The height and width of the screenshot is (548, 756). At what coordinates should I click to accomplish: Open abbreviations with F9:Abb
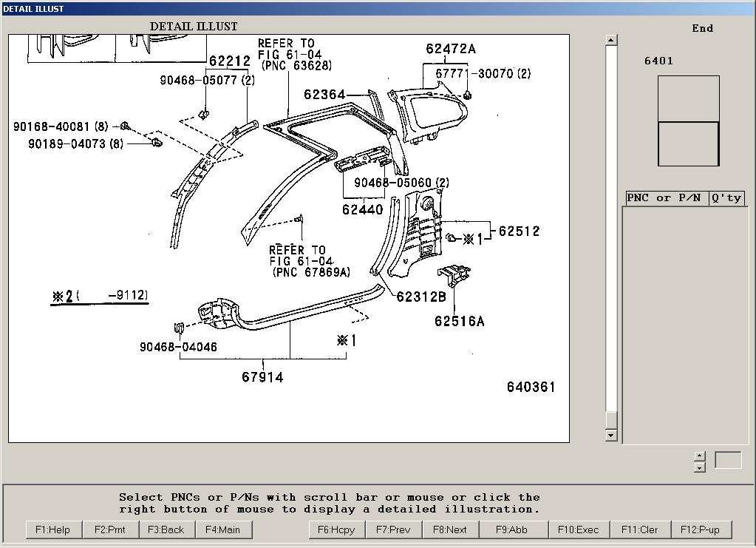[x=511, y=530]
